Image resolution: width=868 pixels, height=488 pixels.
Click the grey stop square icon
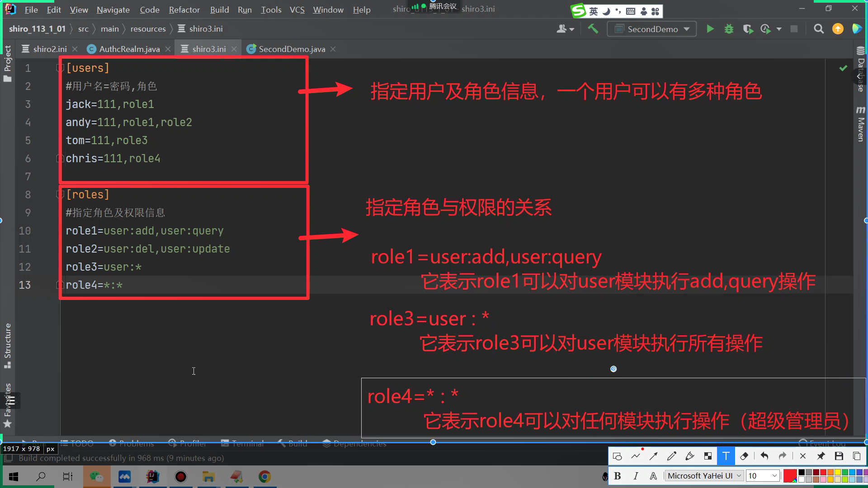794,29
